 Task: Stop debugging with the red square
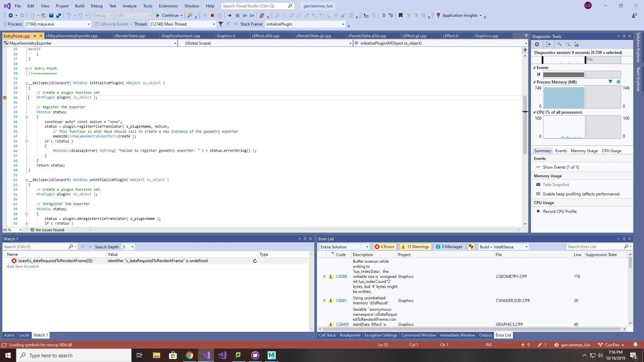click(x=212, y=15)
